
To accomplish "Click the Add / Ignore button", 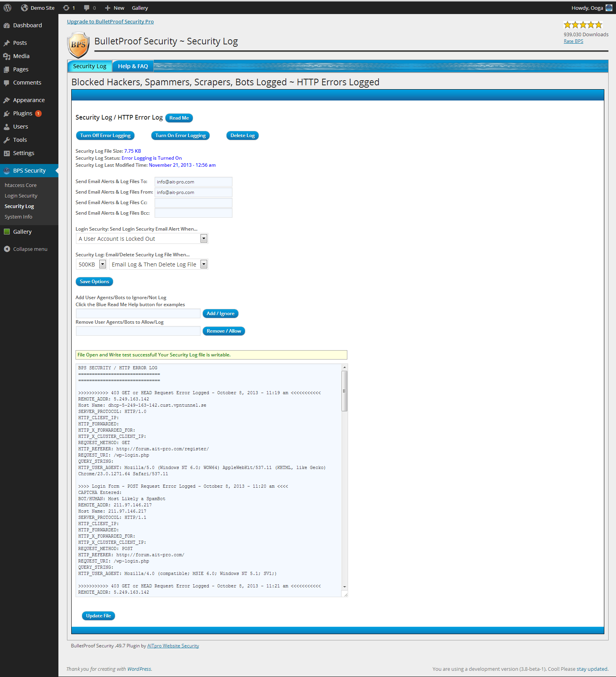I will tap(220, 314).
